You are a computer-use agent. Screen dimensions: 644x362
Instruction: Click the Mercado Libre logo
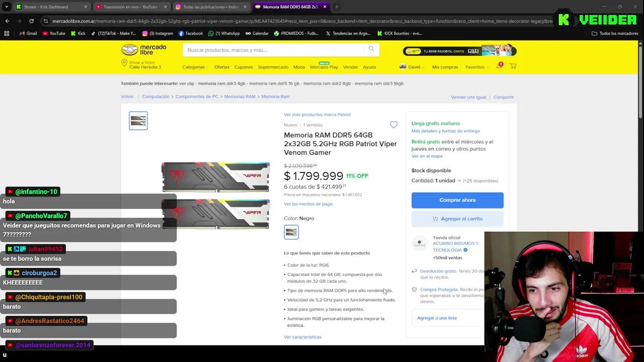(144, 50)
